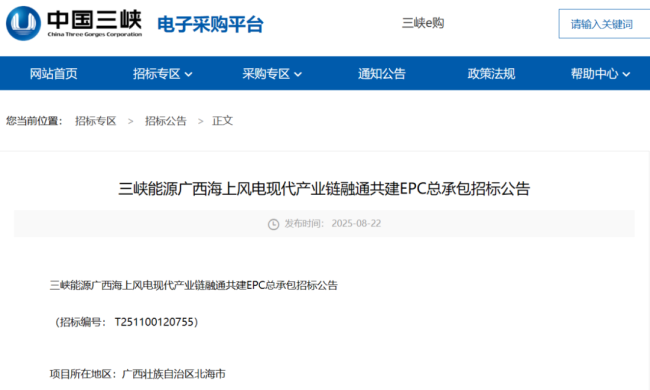Go to the 政策法规 nav item
Image resolution: width=650 pixels, height=390 pixels.
click(491, 74)
